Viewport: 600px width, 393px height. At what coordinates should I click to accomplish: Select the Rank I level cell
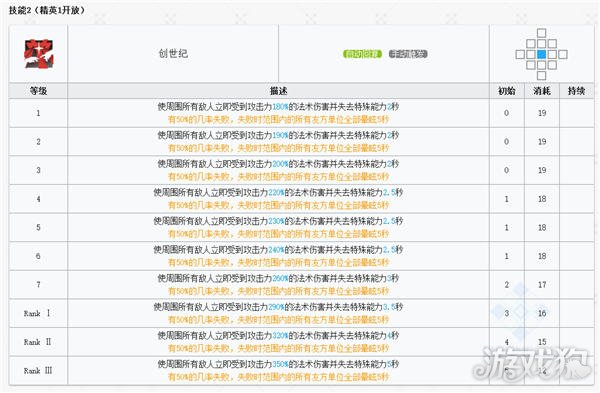point(38,313)
